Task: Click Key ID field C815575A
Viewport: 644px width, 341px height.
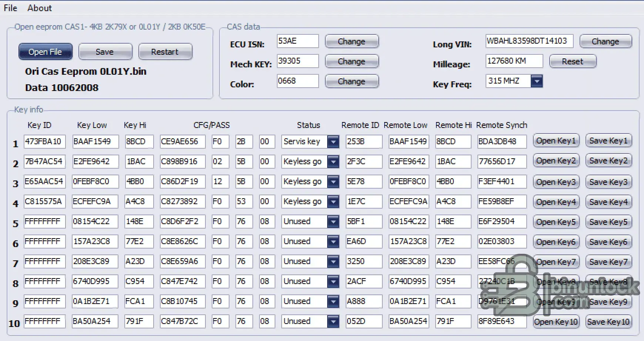Action: pyautogui.click(x=45, y=202)
